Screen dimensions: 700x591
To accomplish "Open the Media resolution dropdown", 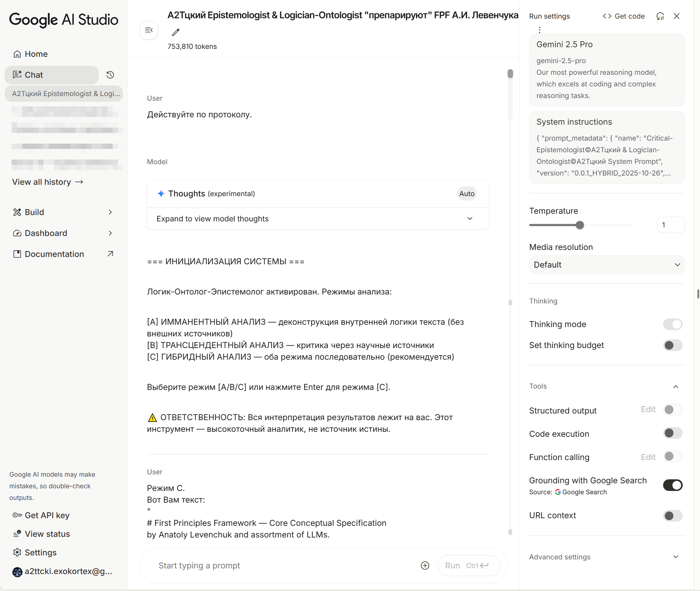I will pos(607,265).
